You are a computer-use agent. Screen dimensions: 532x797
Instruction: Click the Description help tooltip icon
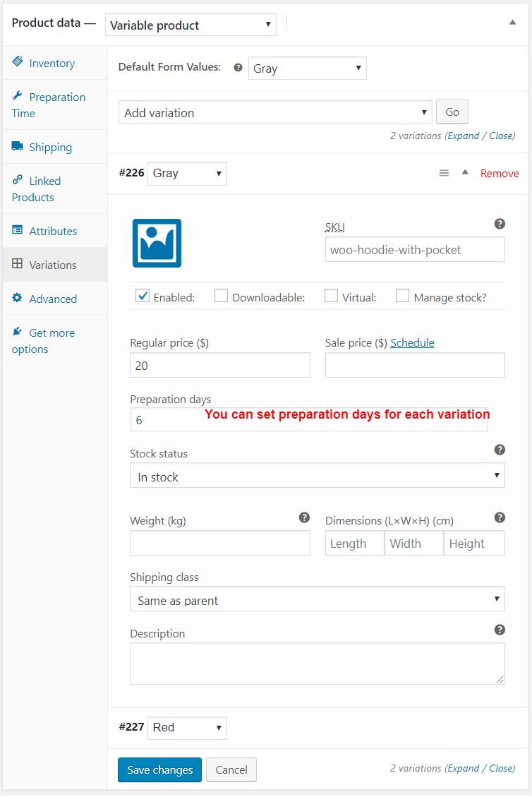pyautogui.click(x=500, y=630)
